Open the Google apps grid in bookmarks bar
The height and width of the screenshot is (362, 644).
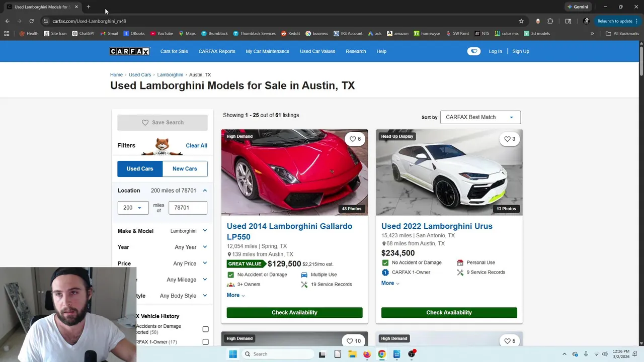pos(7,34)
